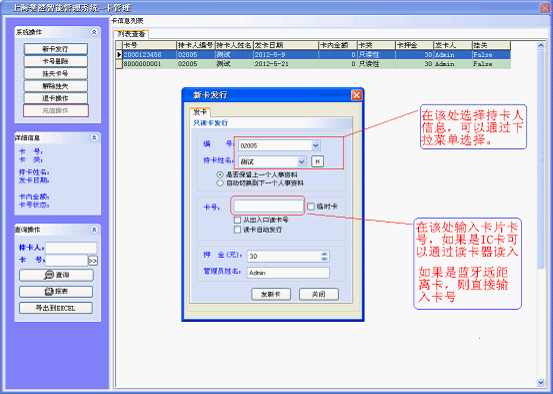Click the 导出到EXCEL button
Image resolution: width=553 pixels, height=394 pixels.
[x=56, y=308]
